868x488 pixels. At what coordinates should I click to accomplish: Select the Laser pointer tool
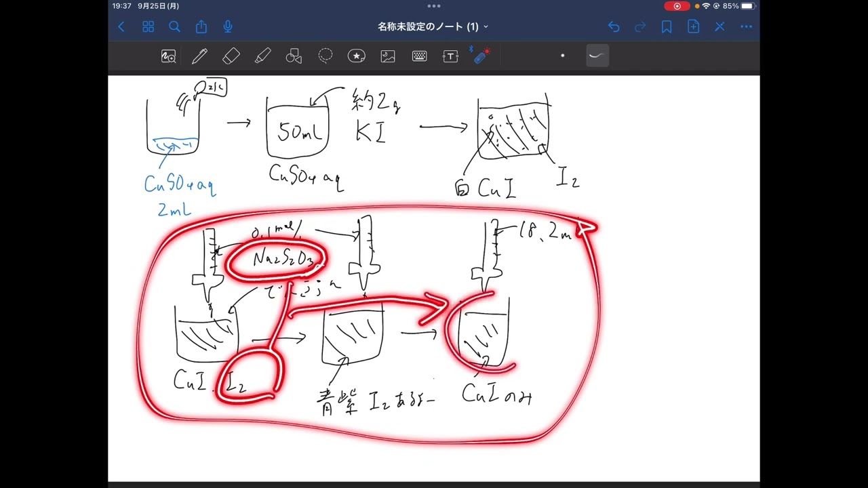(481, 56)
